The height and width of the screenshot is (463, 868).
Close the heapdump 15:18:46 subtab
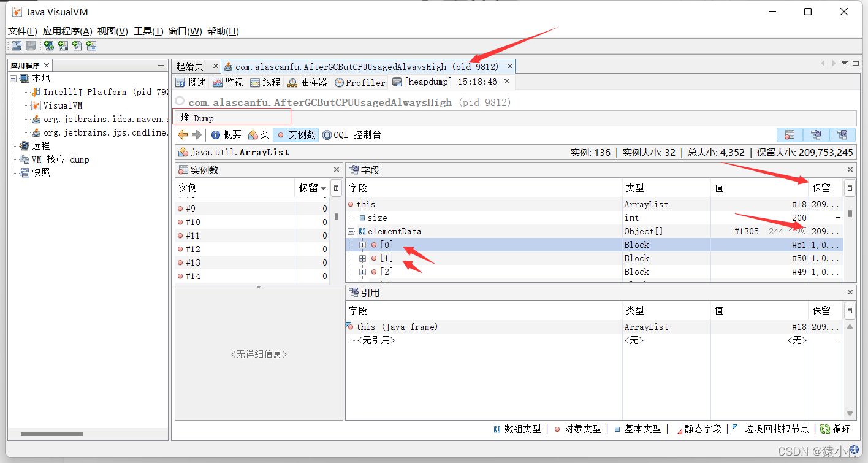coord(507,81)
